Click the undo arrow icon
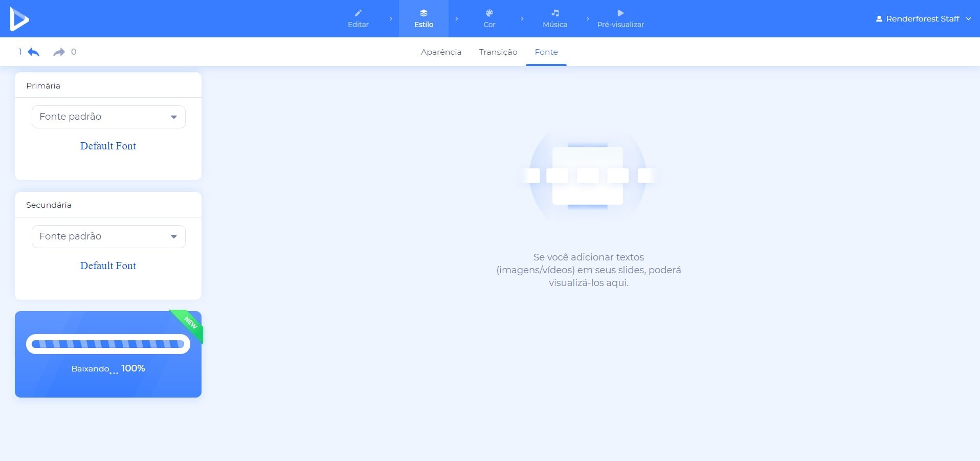Image resolution: width=980 pixels, height=461 pixels. click(34, 52)
